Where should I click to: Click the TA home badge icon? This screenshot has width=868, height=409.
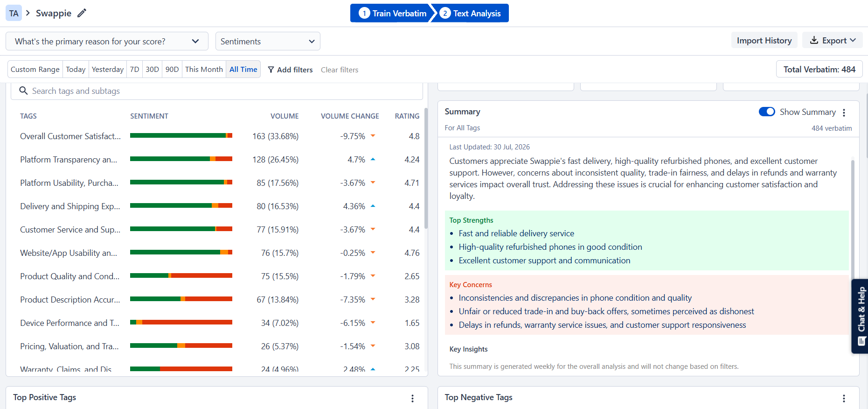[14, 13]
